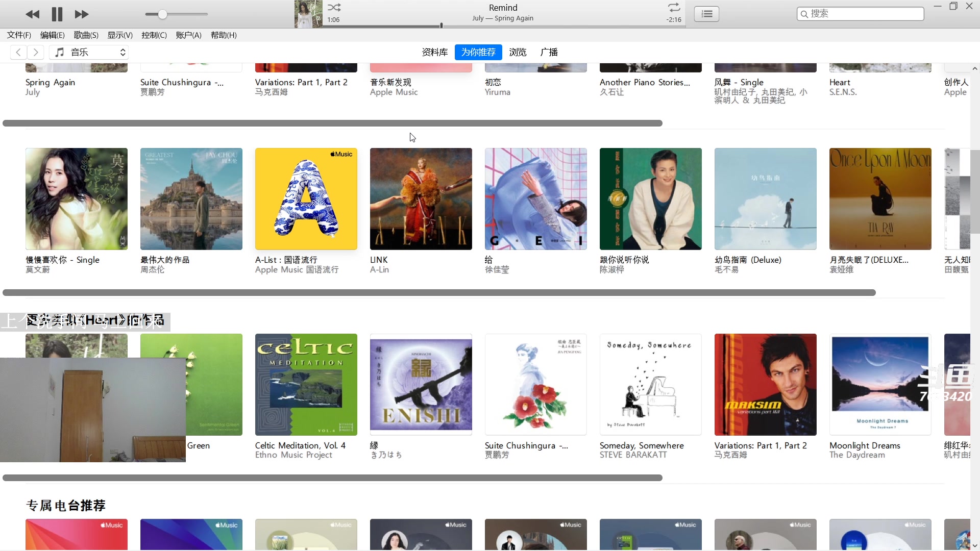Open album 月亮失眠了 Once Upon A Moon cover

tap(880, 199)
